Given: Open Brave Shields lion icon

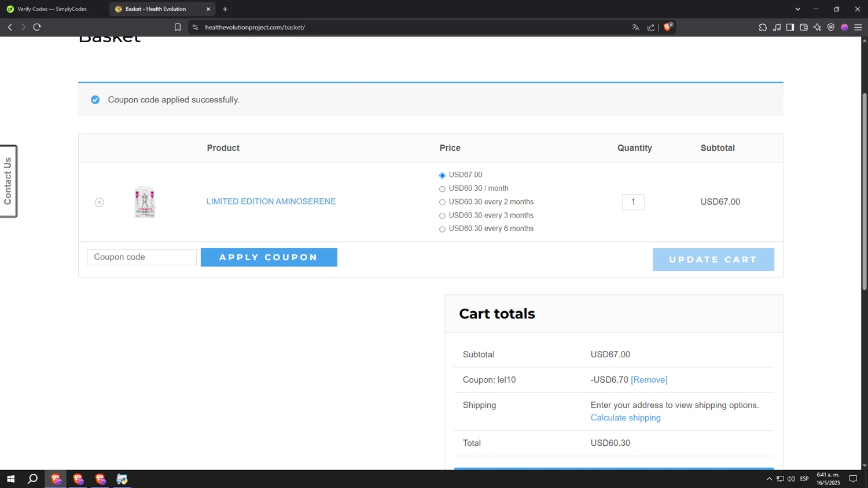Looking at the screenshot, I should coord(668,27).
